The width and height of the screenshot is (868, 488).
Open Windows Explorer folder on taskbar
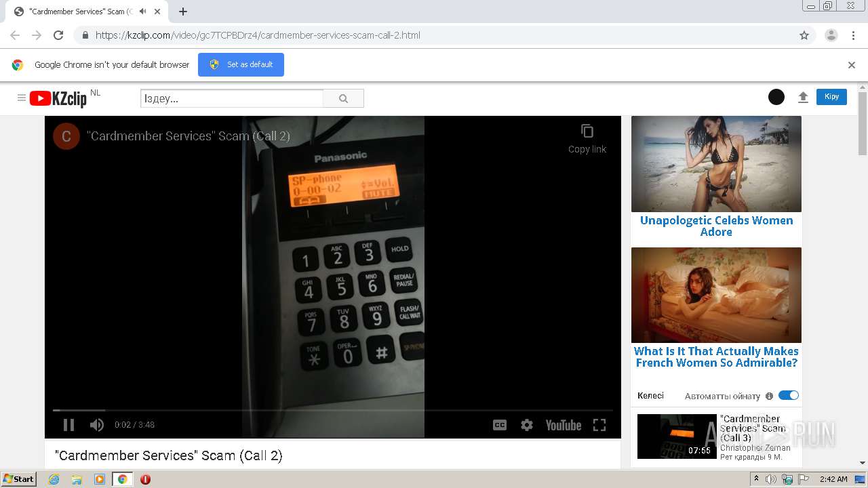click(77, 479)
